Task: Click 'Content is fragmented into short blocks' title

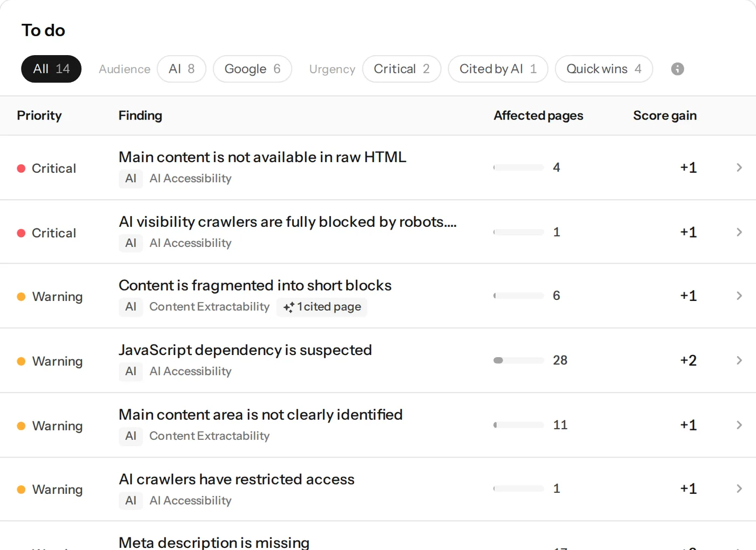Action: click(255, 285)
